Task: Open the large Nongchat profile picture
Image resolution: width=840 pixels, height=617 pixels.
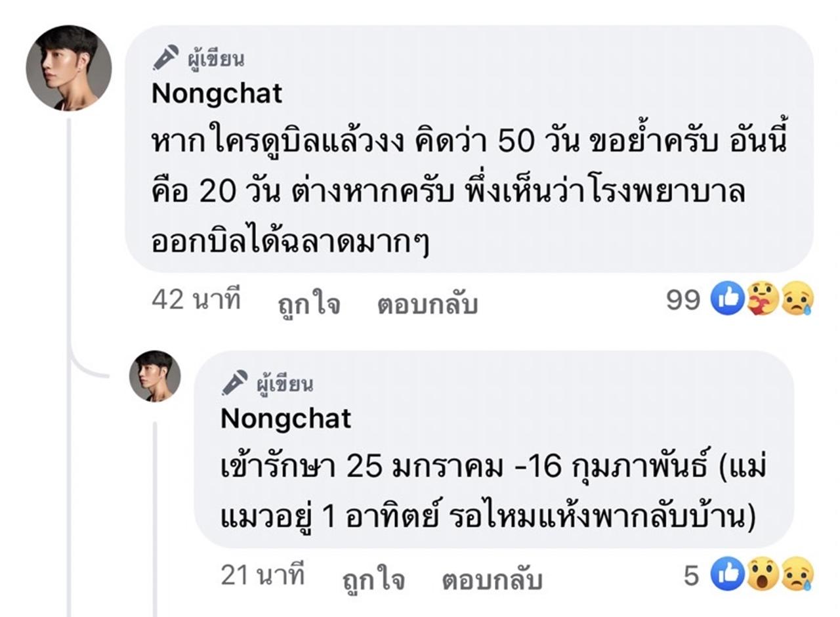Action: (69, 68)
